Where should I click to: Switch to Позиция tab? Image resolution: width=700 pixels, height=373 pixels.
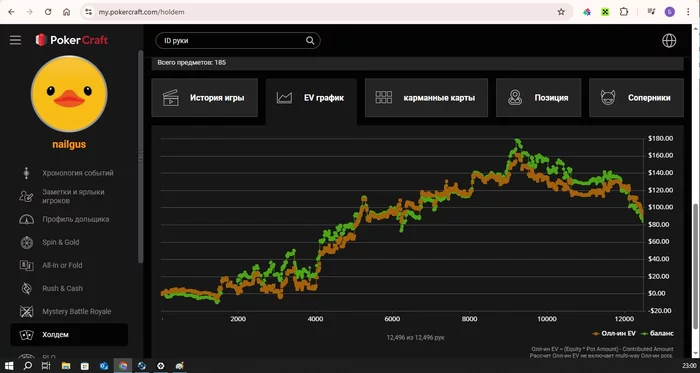point(538,98)
